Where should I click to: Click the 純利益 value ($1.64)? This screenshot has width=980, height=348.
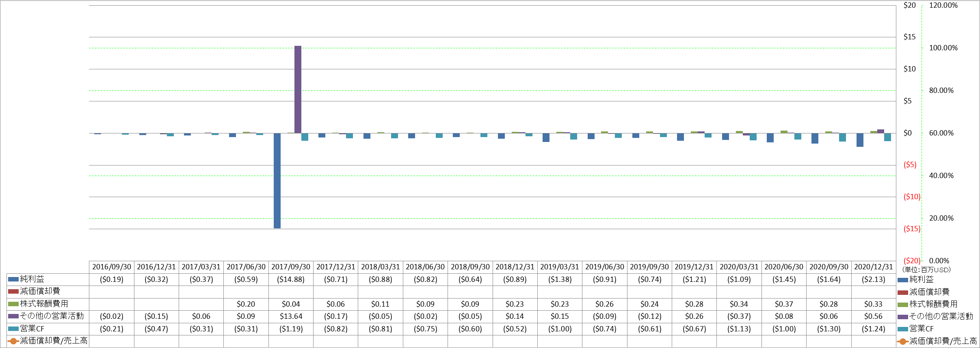coord(829,279)
